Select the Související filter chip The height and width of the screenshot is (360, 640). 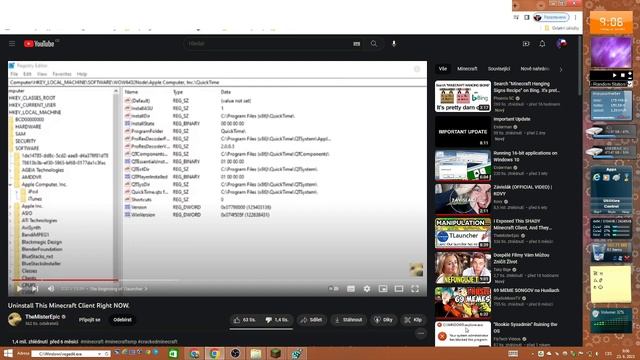(x=499, y=69)
